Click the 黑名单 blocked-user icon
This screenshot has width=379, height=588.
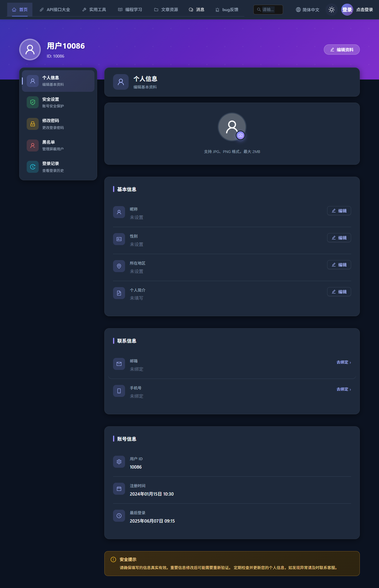33,145
